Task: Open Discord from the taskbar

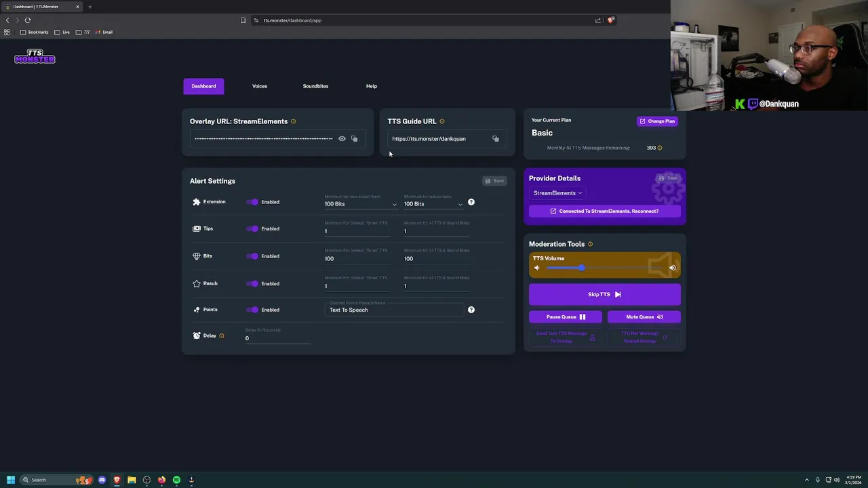Action: [x=102, y=480]
